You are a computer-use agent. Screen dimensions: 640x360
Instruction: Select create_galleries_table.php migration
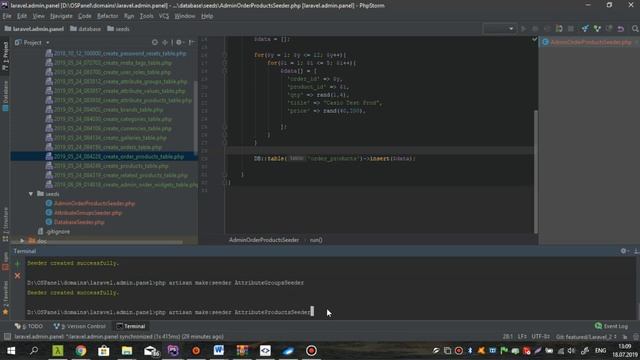coord(106,138)
